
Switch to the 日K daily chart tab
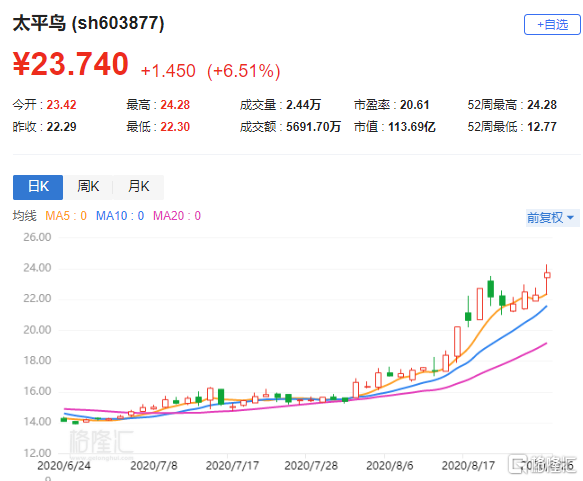38,187
